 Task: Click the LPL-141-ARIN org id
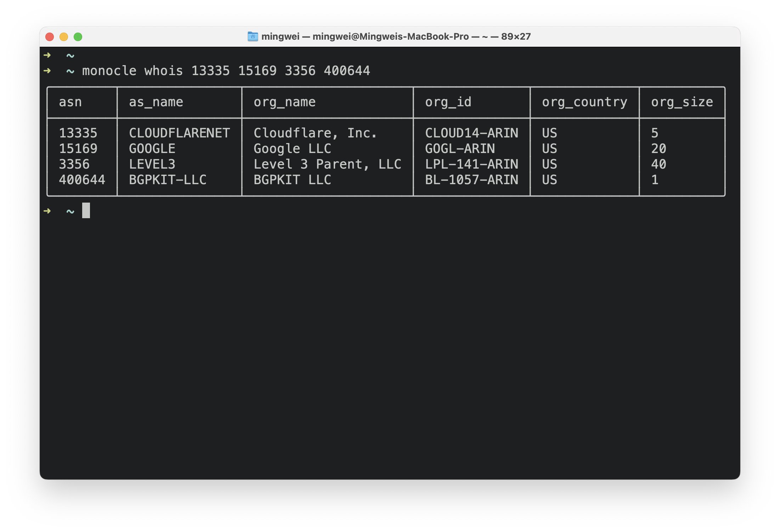(x=471, y=164)
